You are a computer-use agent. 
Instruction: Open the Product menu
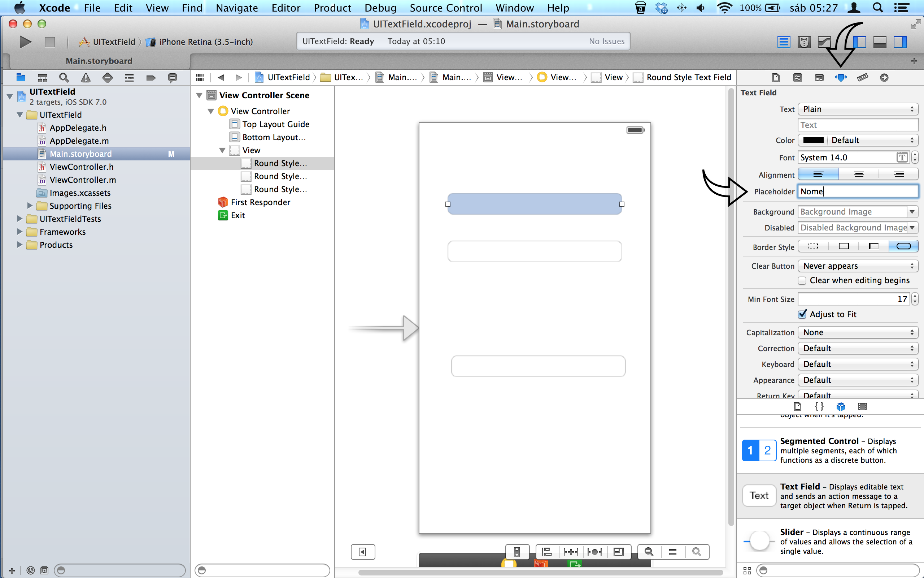pos(332,8)
